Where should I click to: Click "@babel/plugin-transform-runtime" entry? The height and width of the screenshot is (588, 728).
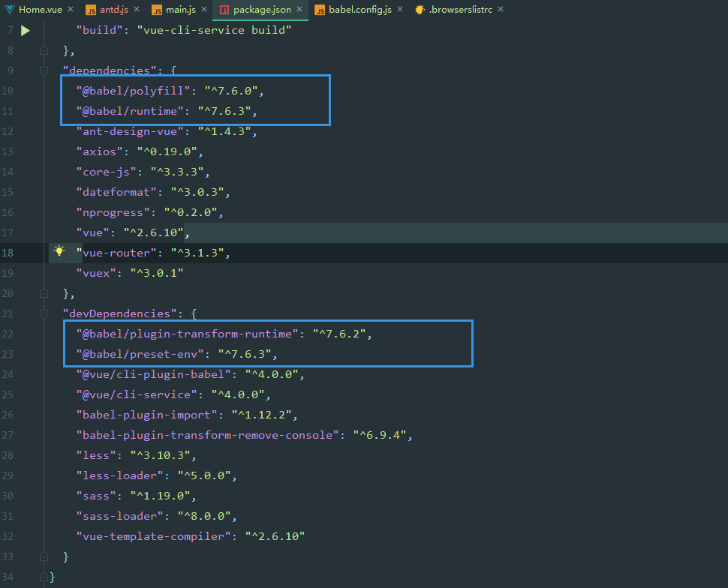tap(187, 334)
